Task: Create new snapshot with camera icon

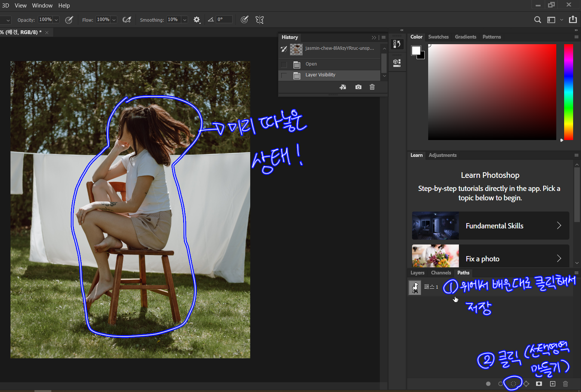Action: (358, 87)
